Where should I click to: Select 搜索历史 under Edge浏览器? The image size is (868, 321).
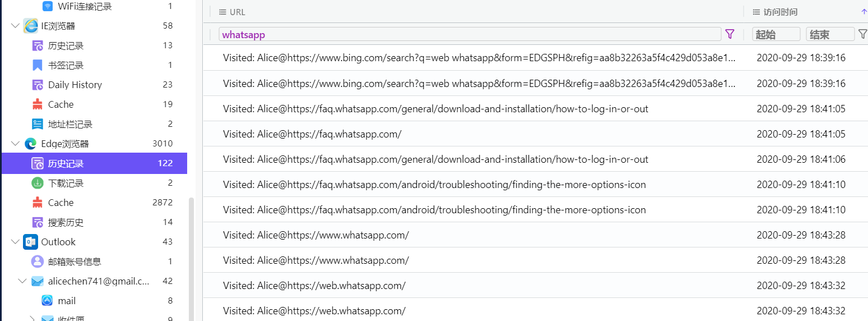tap(66, 222)
